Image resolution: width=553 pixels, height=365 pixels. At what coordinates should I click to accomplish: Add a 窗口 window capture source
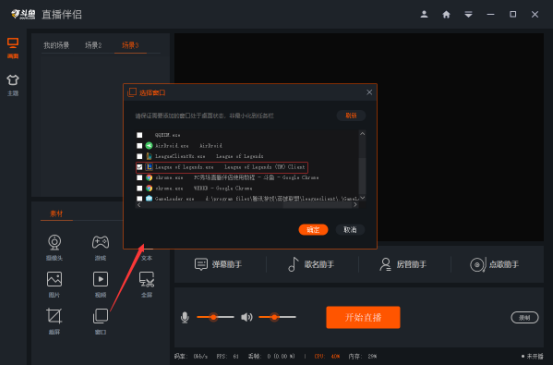[101, 321]
